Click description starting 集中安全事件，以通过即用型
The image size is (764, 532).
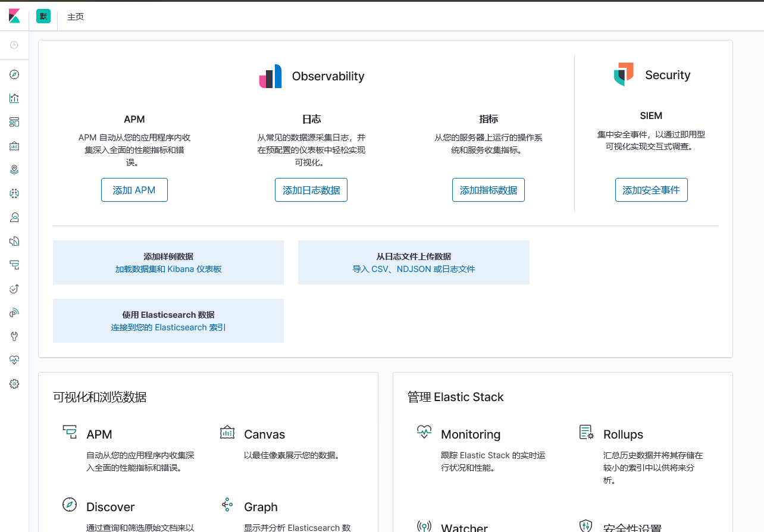652,140
